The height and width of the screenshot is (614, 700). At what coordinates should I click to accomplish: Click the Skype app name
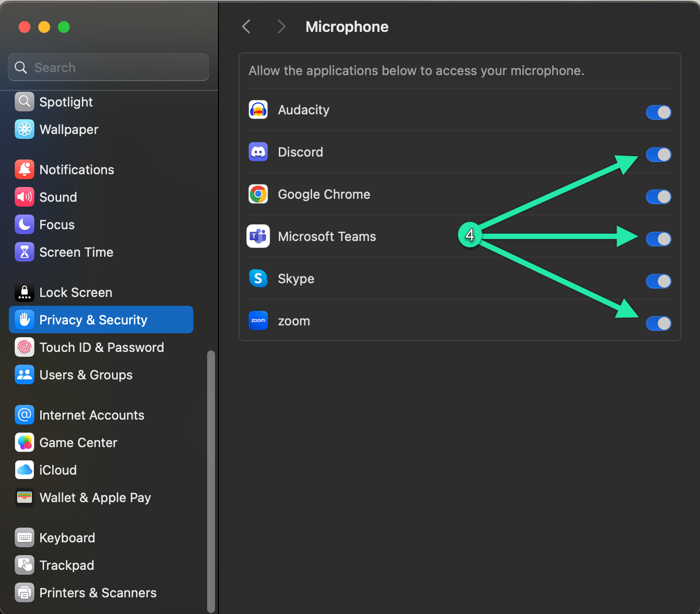(x=296, y=279)
